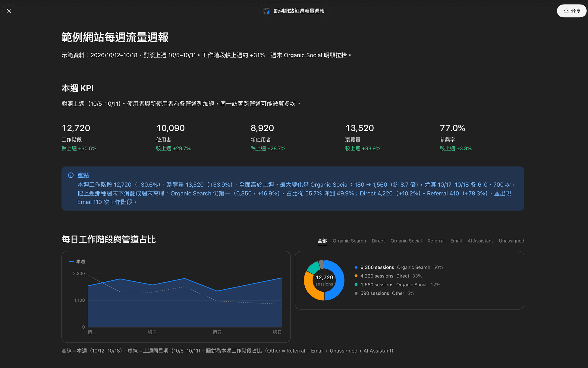Click the info icon in the 重點 callout
The height and width of the screenshot is (368, 588).
[x=71, y=175]
